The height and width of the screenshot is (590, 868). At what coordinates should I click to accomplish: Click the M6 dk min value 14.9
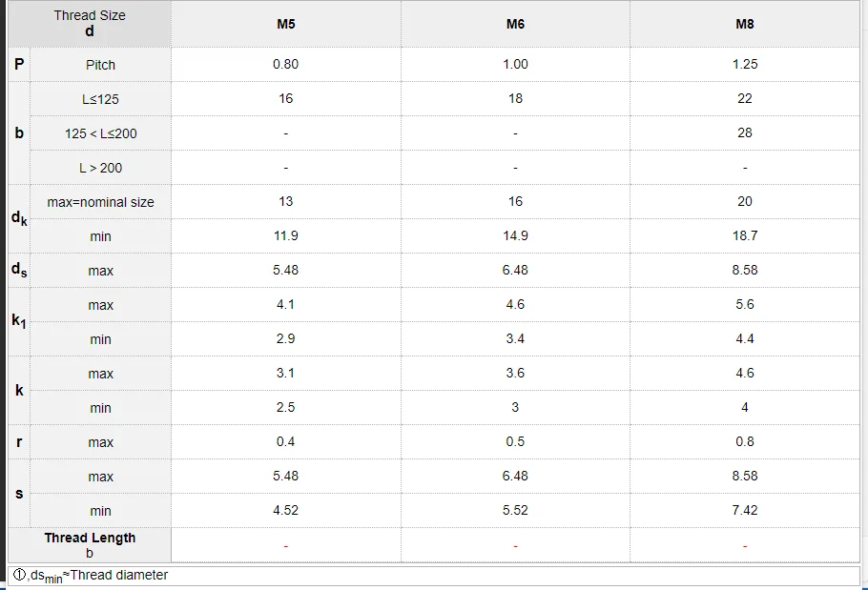[515, 235]
